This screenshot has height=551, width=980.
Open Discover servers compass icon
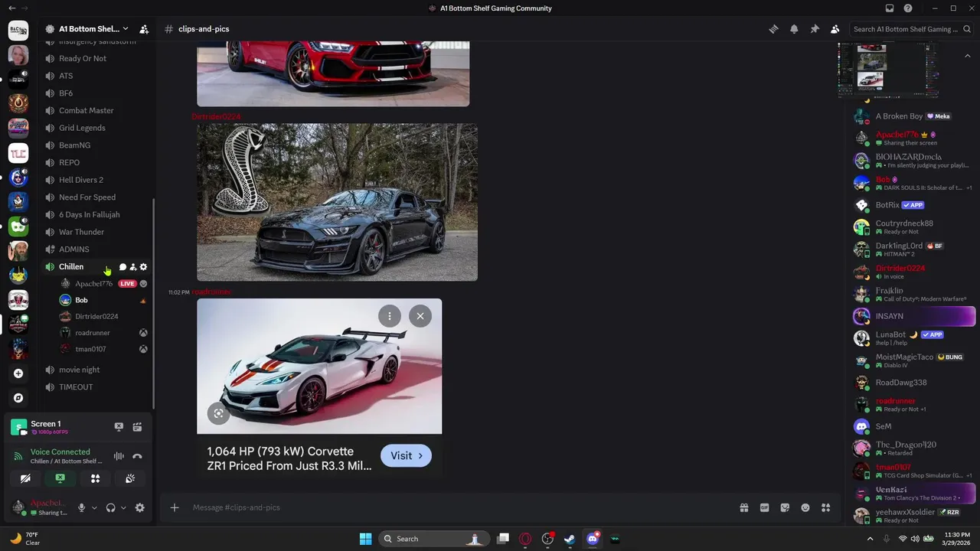(18, 398)
